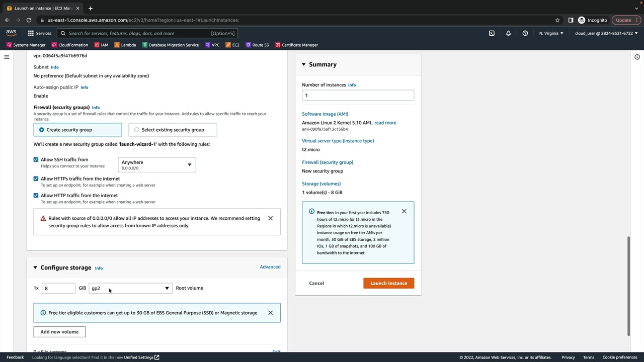Collapse the Configure storage section
644x362 pixels.
(35, 267)
